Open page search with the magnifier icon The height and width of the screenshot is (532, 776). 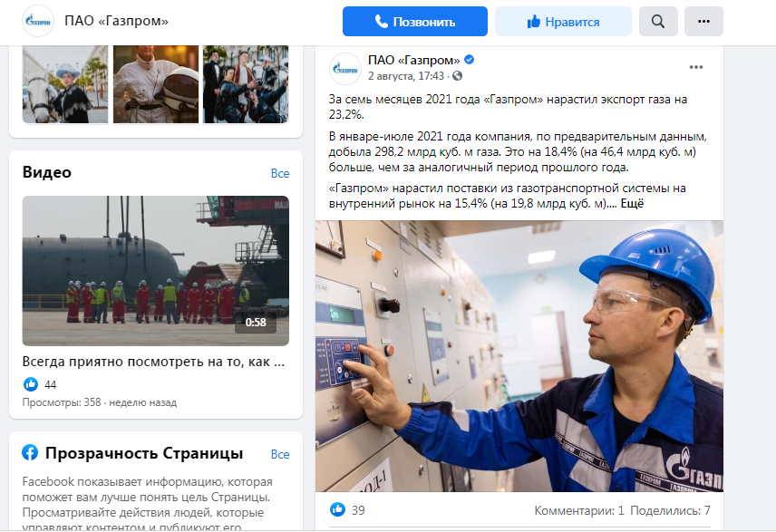tap(658, 21)
